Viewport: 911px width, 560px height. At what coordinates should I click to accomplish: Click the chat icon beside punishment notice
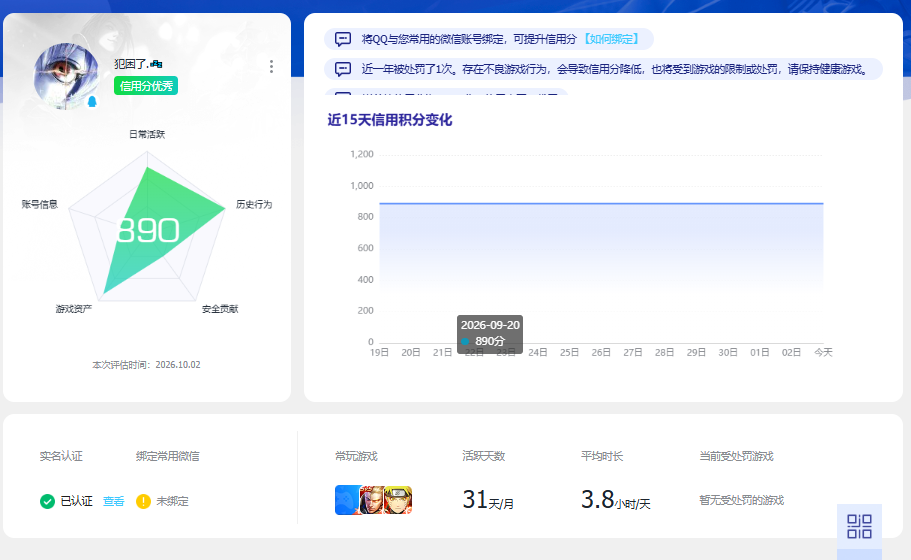343,69
